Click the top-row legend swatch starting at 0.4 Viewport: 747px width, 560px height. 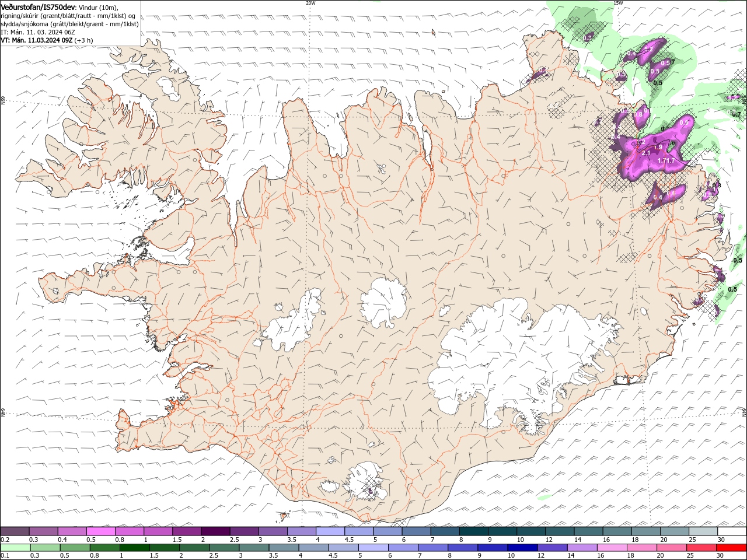coord(72,531)
